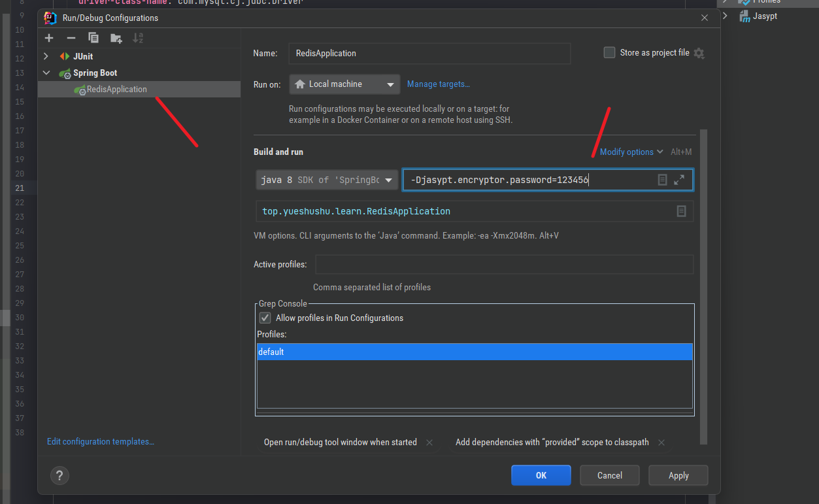Collapse the Spring Boot configuration node
819x504 pixels.
[46, 73]
